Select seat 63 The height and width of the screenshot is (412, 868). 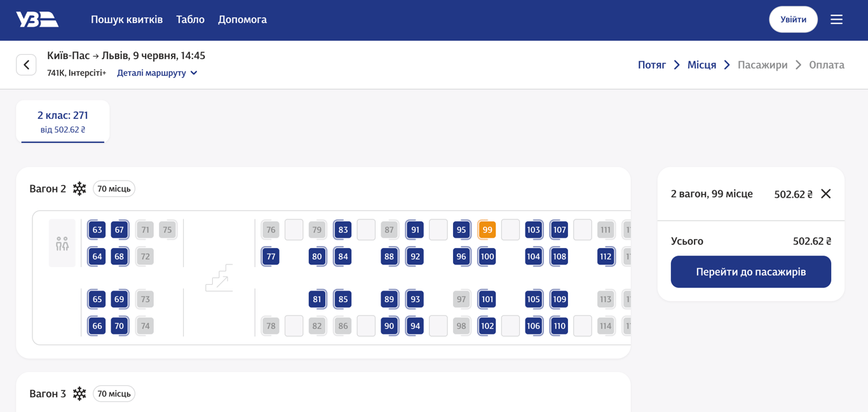97,230
